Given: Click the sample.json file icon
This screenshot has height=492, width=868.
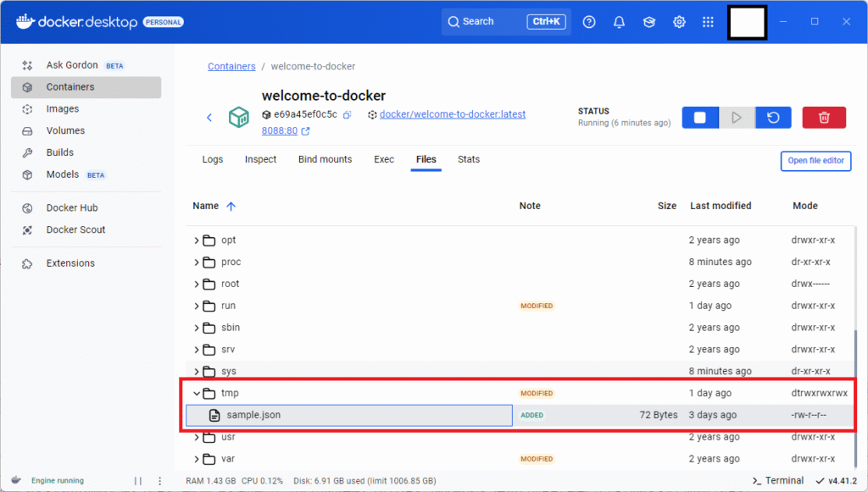Looking at the screenshot, I should click(214, 415).
